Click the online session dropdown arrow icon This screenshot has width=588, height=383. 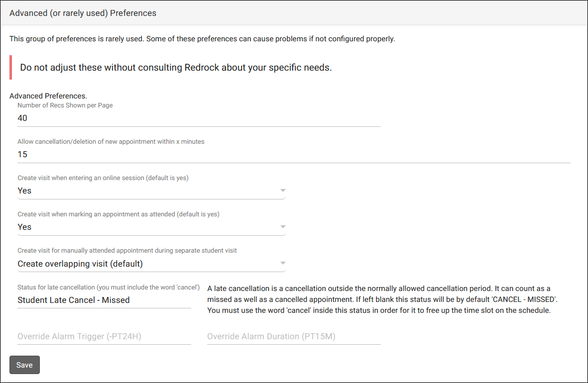(283, 191)
